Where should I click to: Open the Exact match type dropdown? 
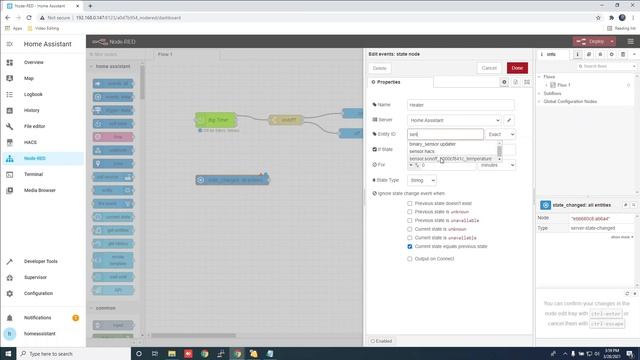(x=500, y=134)
